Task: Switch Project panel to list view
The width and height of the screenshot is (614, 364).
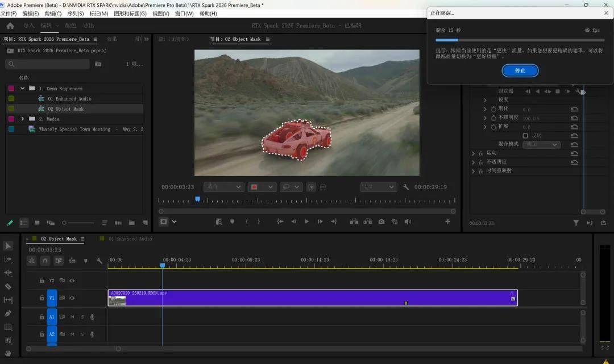Action: [24, 223]
